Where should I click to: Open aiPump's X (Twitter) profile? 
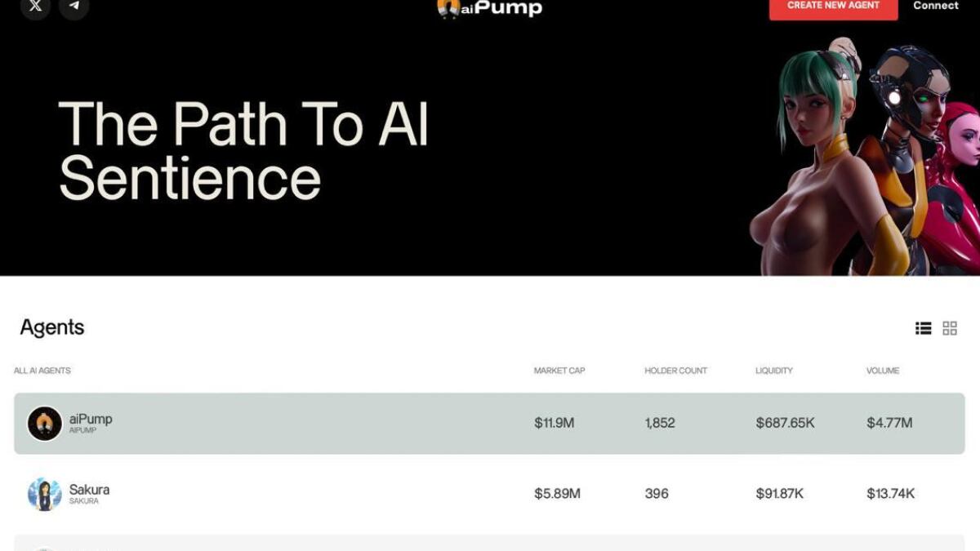point(34,5)
